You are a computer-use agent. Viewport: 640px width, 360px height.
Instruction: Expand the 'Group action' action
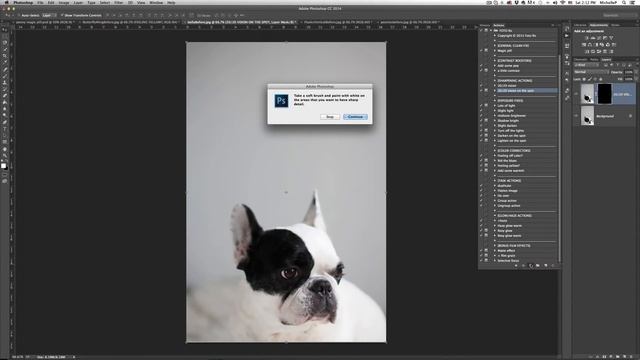[x=495, y=200]
